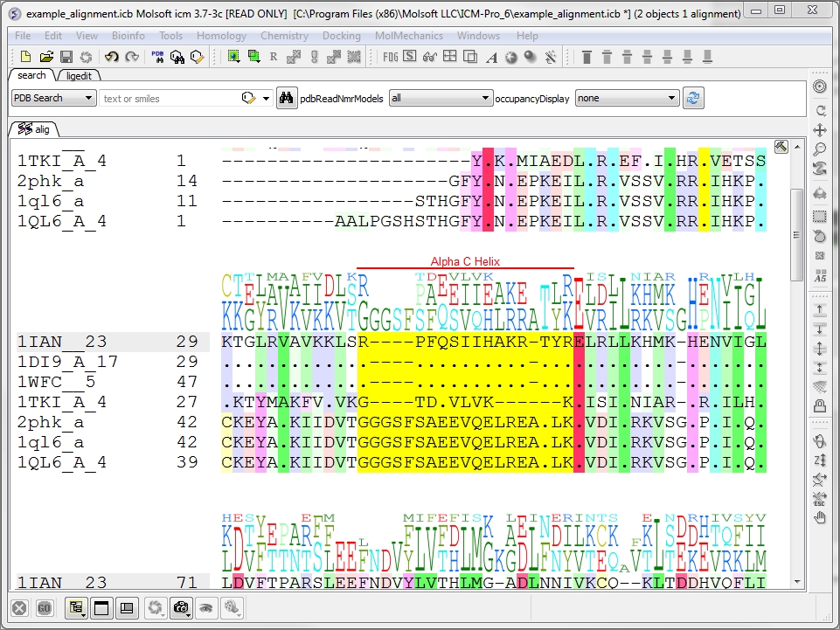Click the grey X stop button in the bottom toolbar
The height and width of the screenshot is (630, 840).
[x=19, y=608]
